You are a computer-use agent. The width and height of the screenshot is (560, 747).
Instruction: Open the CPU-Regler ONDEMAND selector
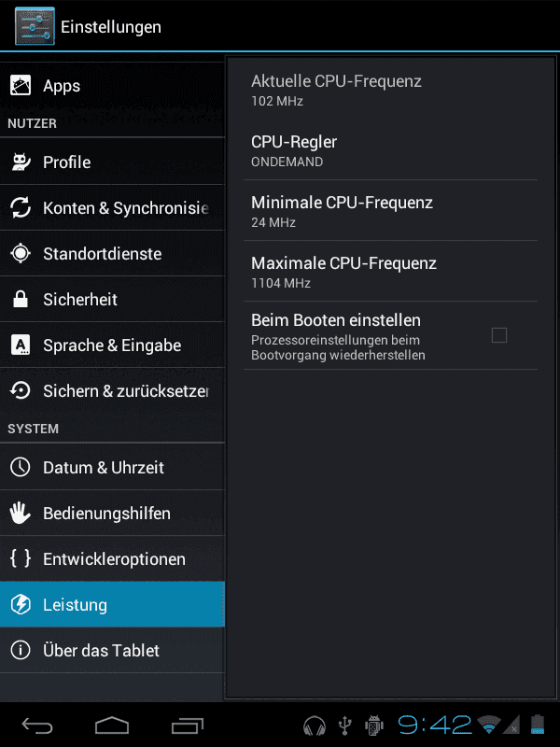(x=390, y=150)
